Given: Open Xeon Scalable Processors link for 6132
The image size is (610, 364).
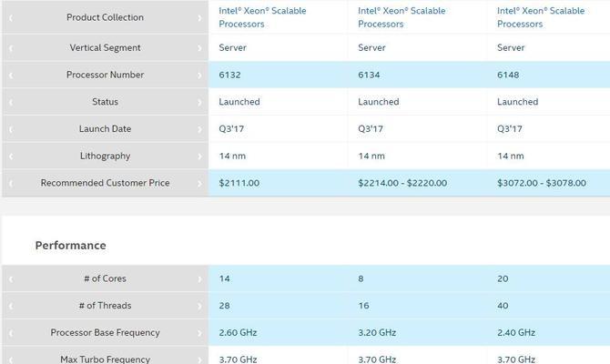Looking at the screenshot, I should [x=262, y=17].
